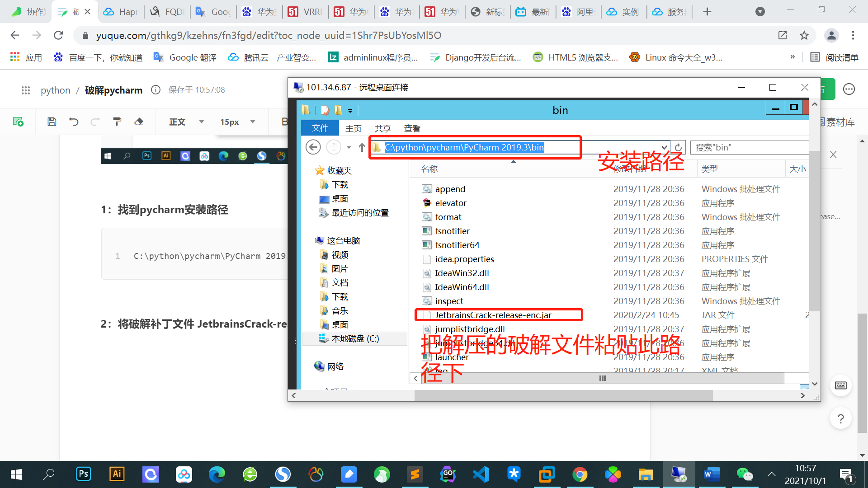
Task: Open the 正文 paragraph style dropdown
Action: [x=186, y=122]
